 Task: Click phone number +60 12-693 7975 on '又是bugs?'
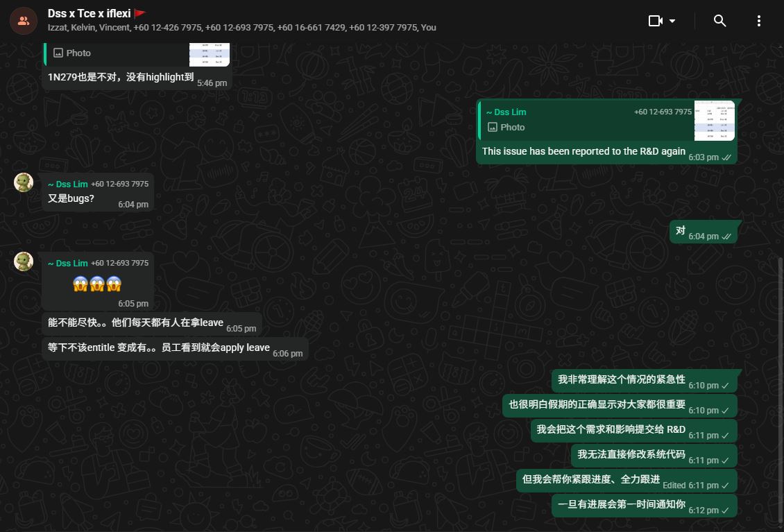pyautogui.click(x=119, y=184)
